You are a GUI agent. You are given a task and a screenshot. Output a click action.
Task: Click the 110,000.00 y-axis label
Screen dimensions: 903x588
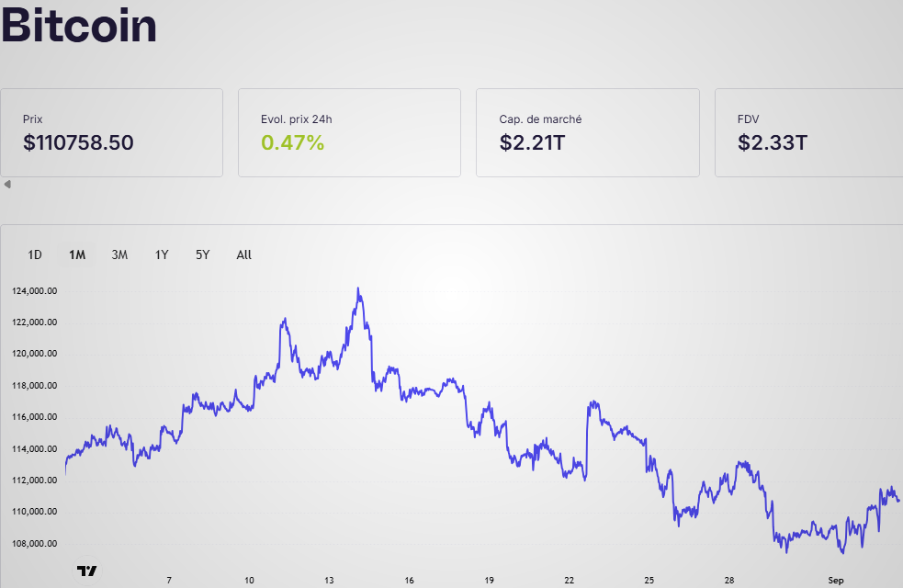point(35,512)
